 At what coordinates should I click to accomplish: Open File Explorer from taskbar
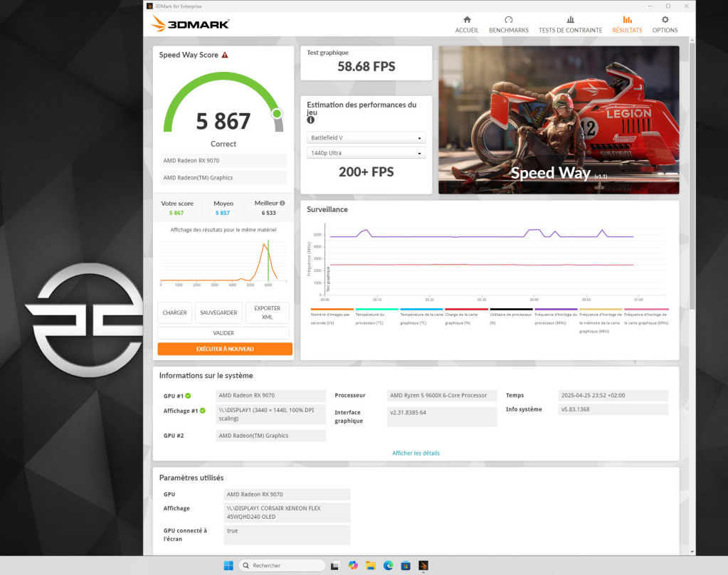point(371,565)
